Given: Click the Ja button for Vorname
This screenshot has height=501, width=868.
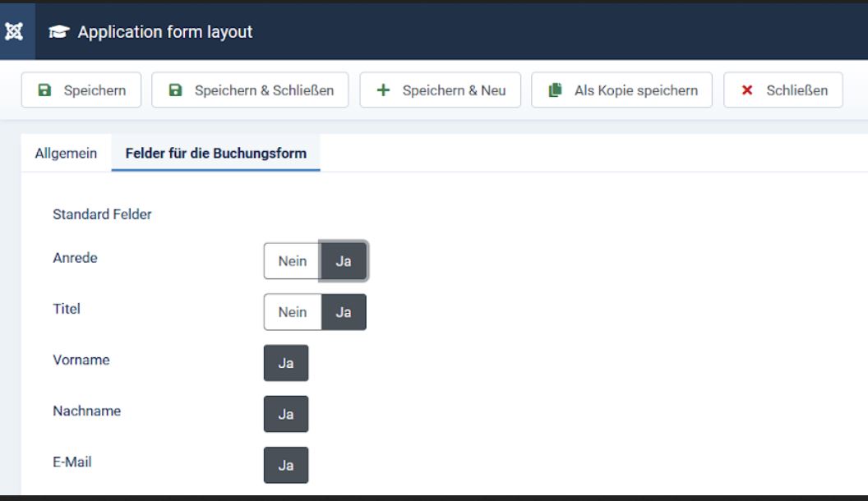Looking at the screenshot, I should pos(286,363).
